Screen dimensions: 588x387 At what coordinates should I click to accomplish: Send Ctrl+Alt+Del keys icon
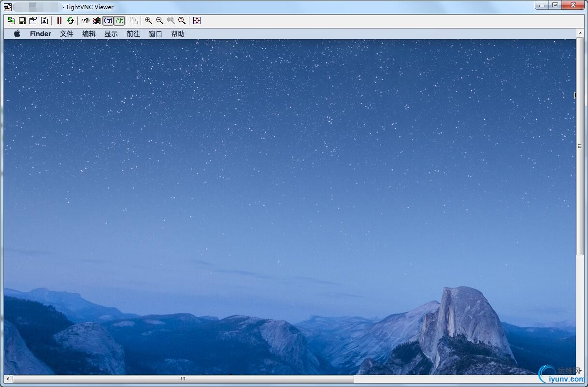pos(86,21)
